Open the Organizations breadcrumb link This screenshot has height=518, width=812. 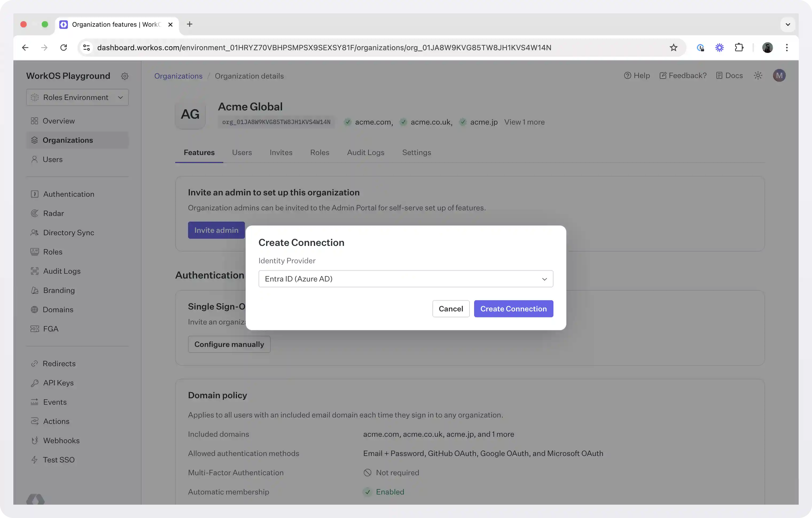[x=178, y=76]
